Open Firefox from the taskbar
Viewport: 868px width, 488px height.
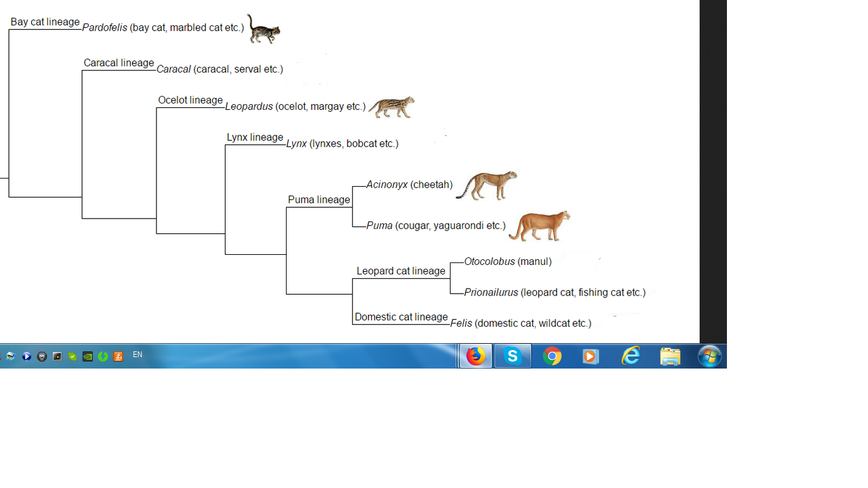pos(475,356)
